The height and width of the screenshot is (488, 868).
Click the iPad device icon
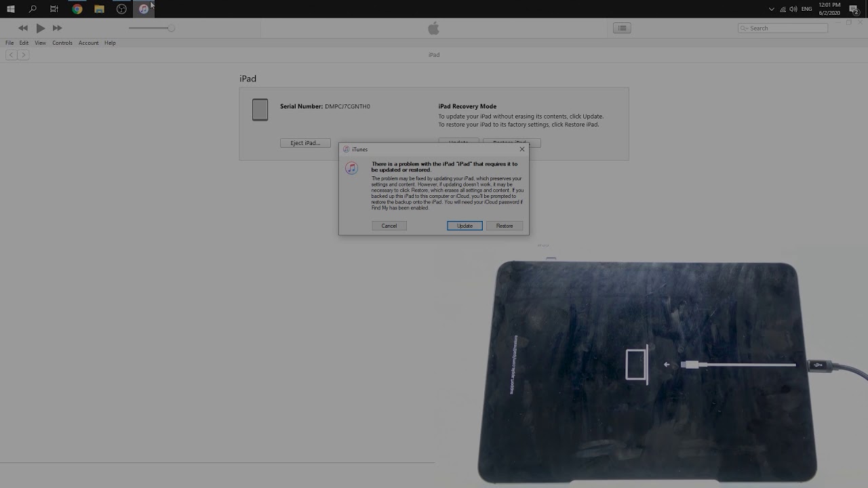pos(260,110)
